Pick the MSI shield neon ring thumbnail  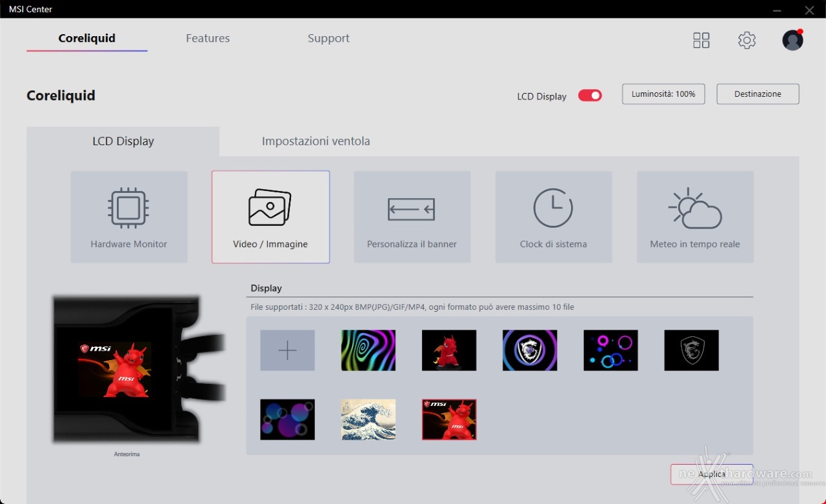click(x=530, y=350)
